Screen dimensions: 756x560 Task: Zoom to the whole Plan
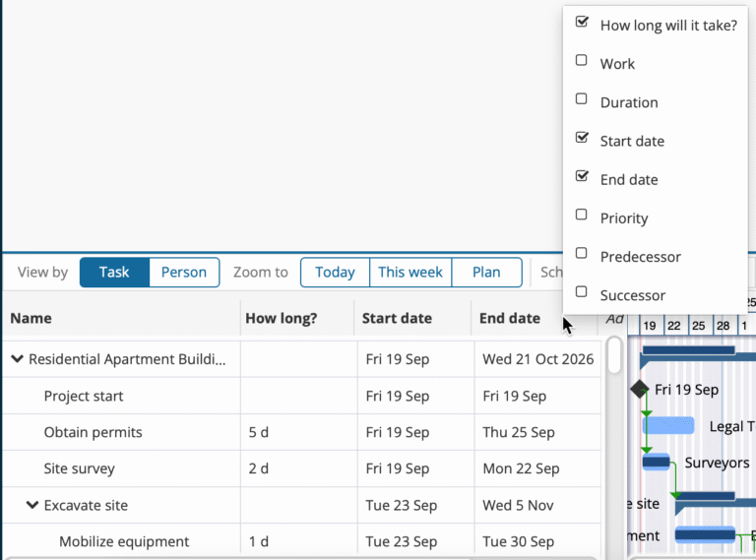(x=486, y=273)
